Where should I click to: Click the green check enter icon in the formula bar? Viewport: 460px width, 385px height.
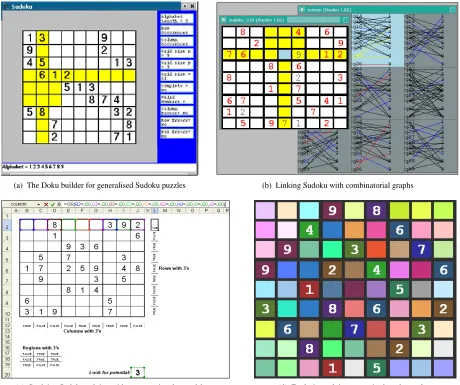[x=52, y=204]
